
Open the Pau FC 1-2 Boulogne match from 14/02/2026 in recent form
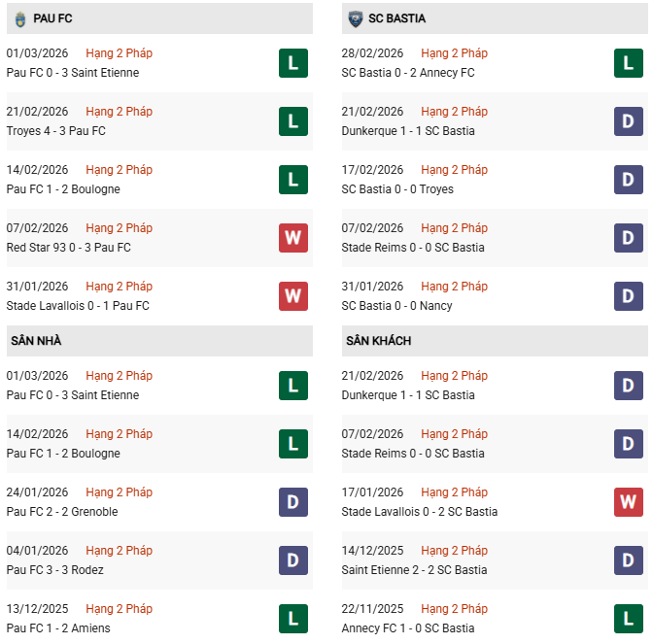63,189
